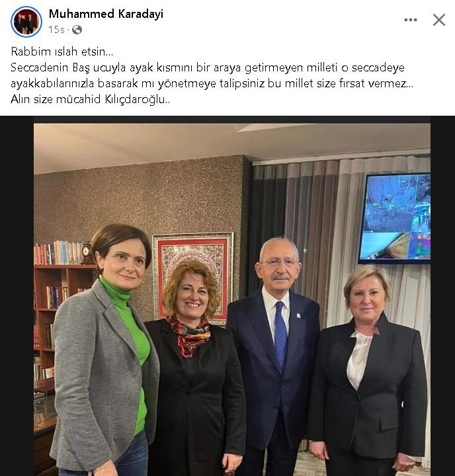Viewport: 455px width, 476px height.
Task: Click the line starting 'ayakkabılarınızla basarak'
Action: pos(212,83)
